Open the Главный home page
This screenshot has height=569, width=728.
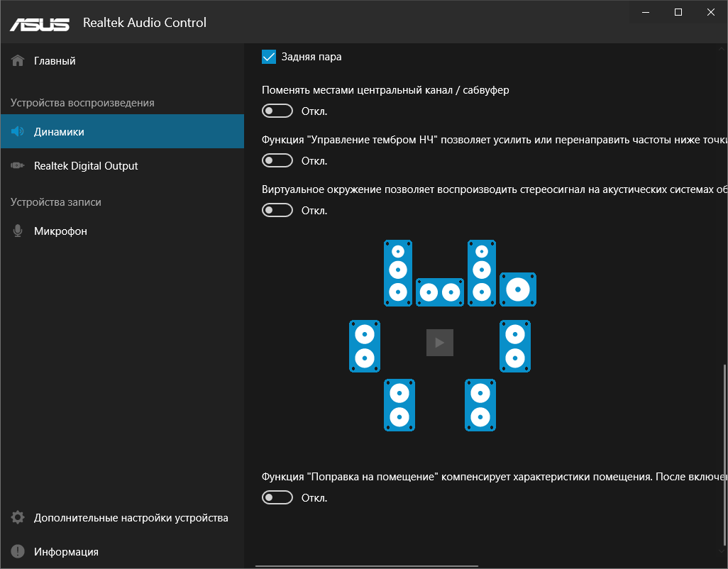pos(55,61)
